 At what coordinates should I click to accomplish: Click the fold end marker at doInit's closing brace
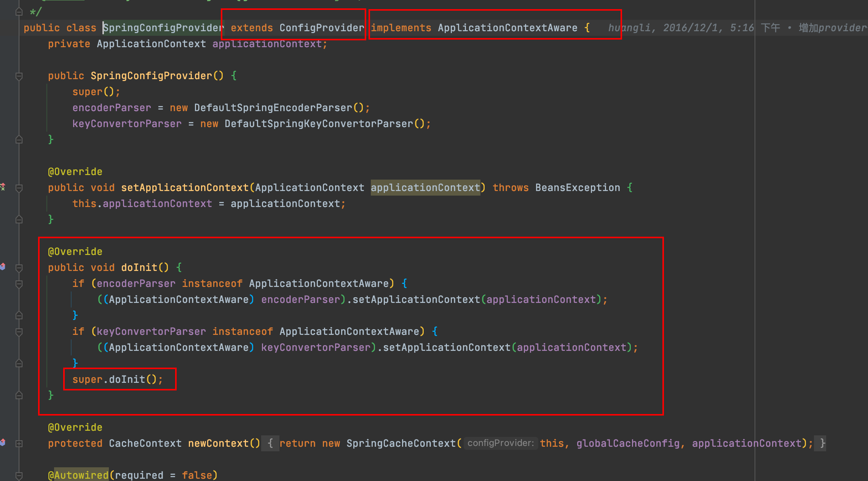tap(19, 396)
